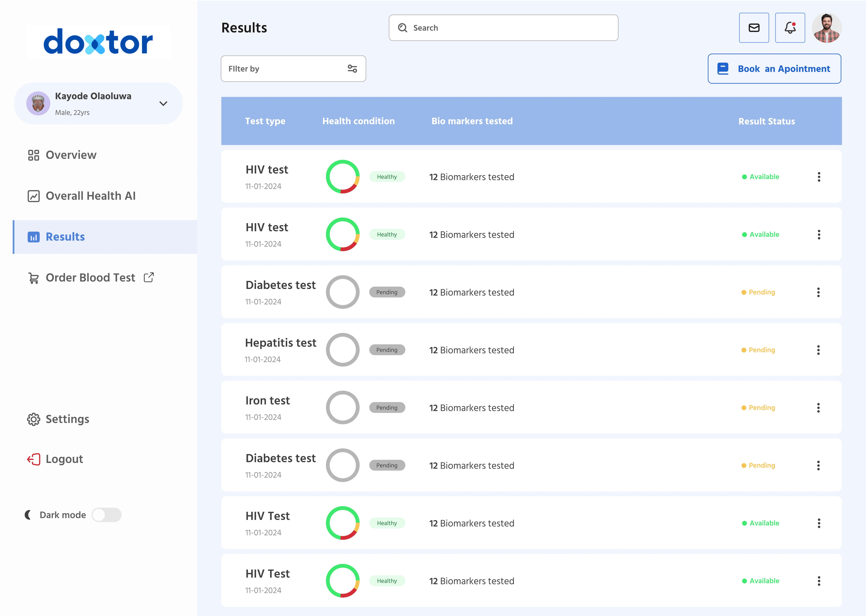The height and width of the screenshot is (616, 866).
Task: Open more options for second Diabetes test row
Action: coord(818,465)
